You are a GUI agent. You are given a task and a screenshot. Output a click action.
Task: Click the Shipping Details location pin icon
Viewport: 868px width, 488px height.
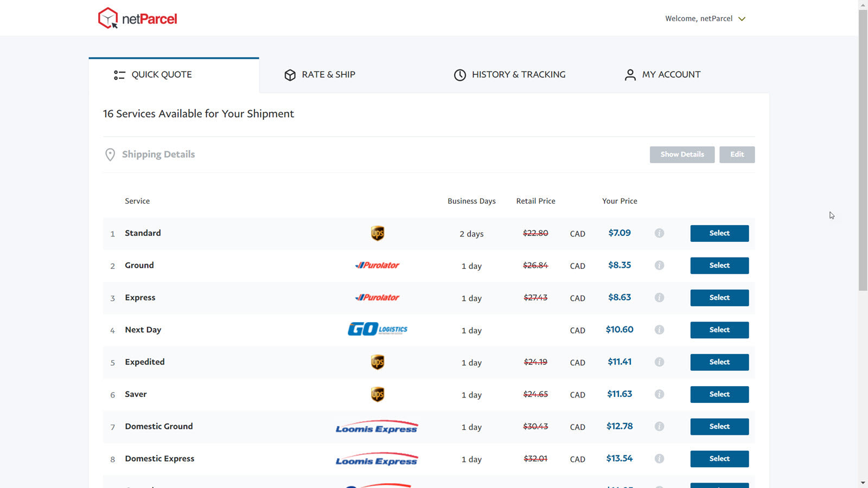(x=110, y=155)
